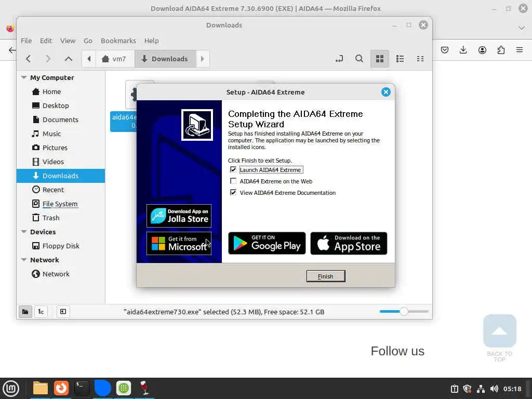Go up to parent folder
The image size is (532, 399).
[68, 59]
